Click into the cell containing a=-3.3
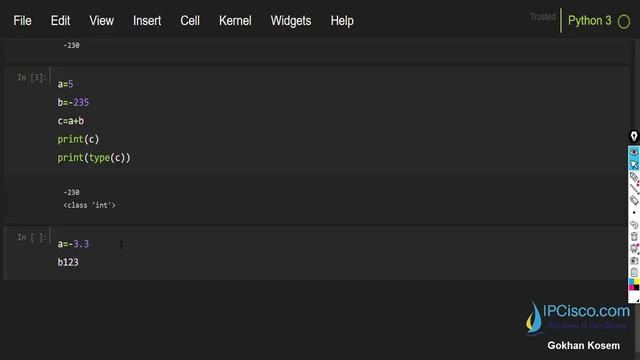The width and height of the screenshot is (640, 360). pos(339,253)
